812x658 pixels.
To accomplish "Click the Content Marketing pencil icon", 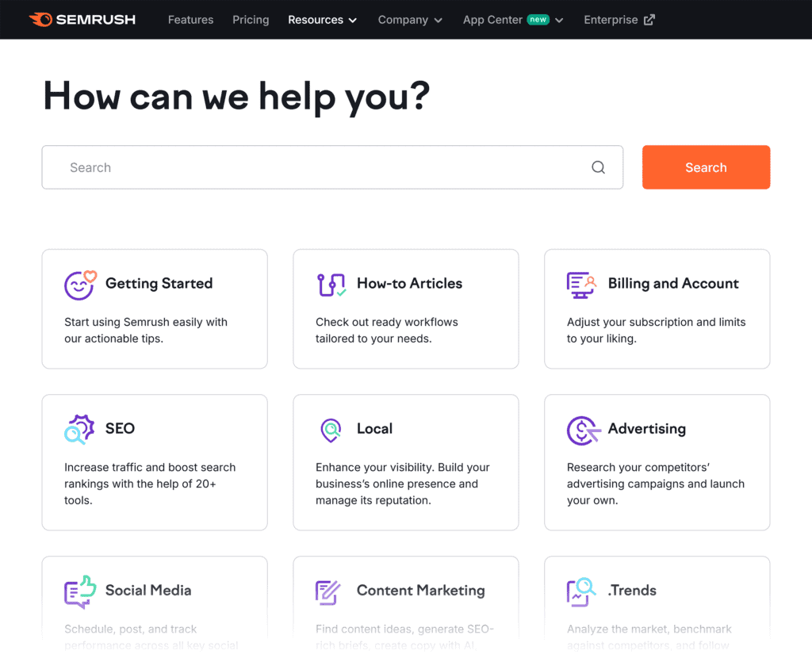I will pos(327,591).
